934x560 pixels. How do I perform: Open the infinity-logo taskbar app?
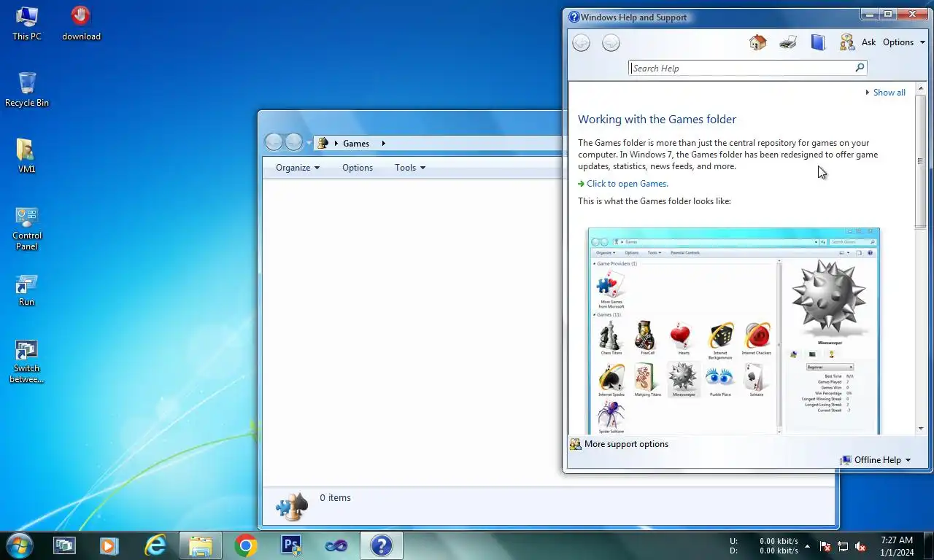(x=336, y=545)
